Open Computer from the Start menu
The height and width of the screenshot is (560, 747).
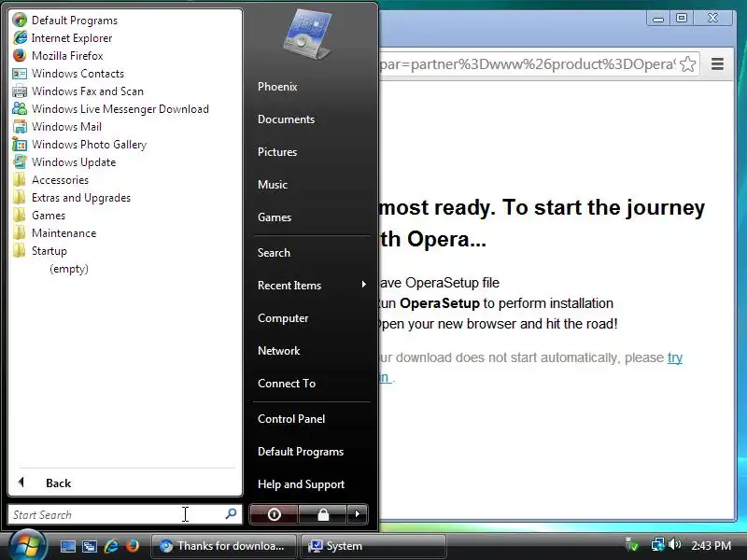pyautogui.click(x=283, y=318)
